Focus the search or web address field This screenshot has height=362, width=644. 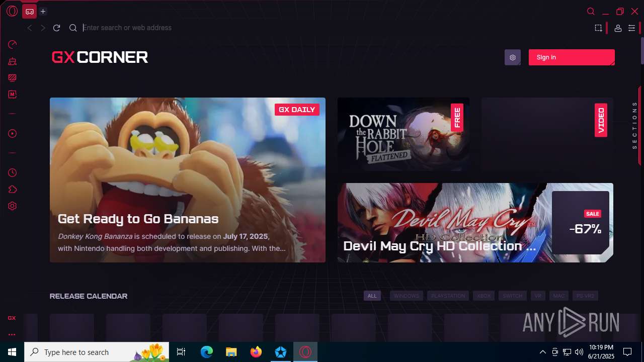332,28
